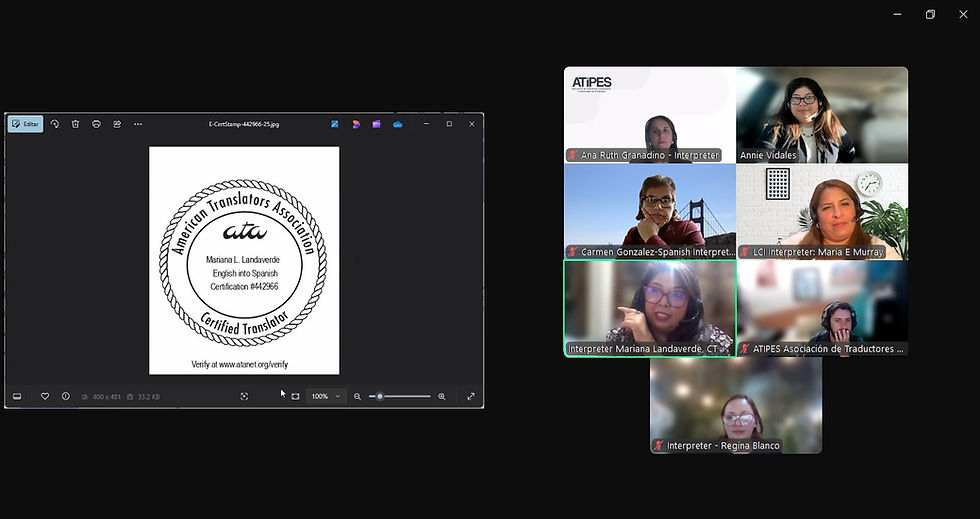The image size is (980, 519).
Task: Select Ana Ruth Granadino video tile
Action: [650, 115]
